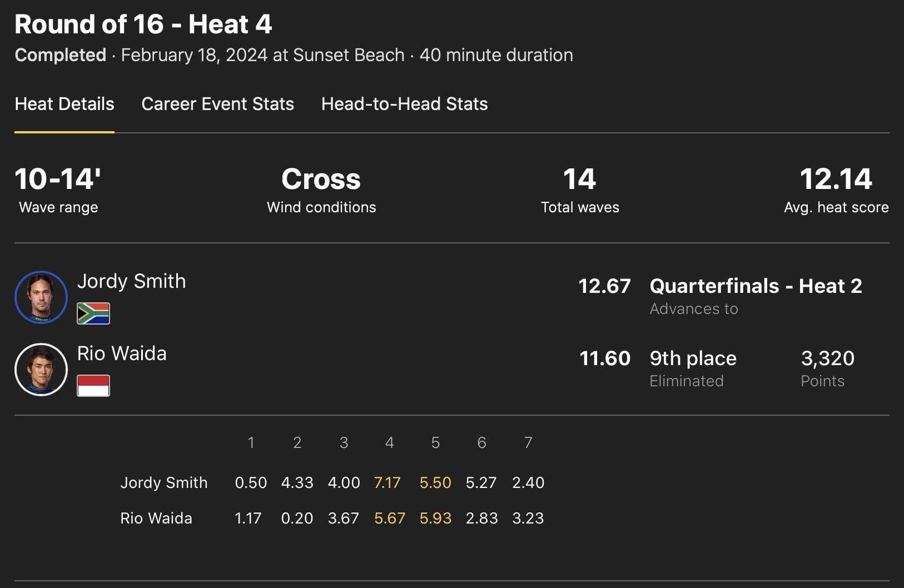Image resolution: width=904 pixels, height=588 pixels.
Task: Open the Career Event Stats tab
Action: coord(217,104)
